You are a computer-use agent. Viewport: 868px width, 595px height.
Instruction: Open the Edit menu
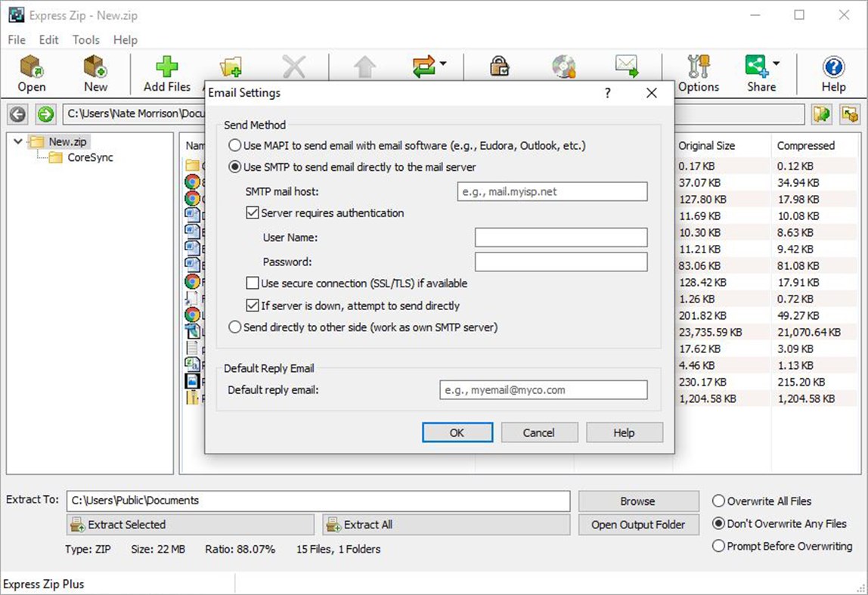(x=48, y=40)
